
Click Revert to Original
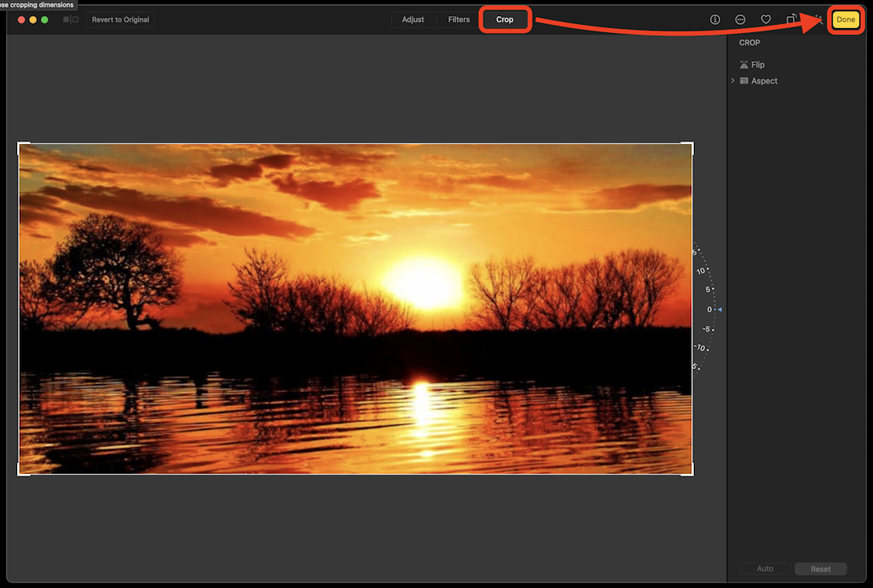pyautogui.click(x=119, y=19)
